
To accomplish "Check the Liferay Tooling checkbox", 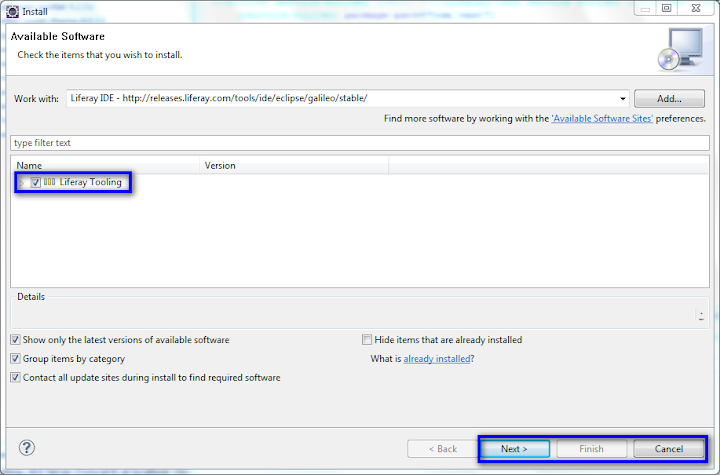I will click(35, 182).
